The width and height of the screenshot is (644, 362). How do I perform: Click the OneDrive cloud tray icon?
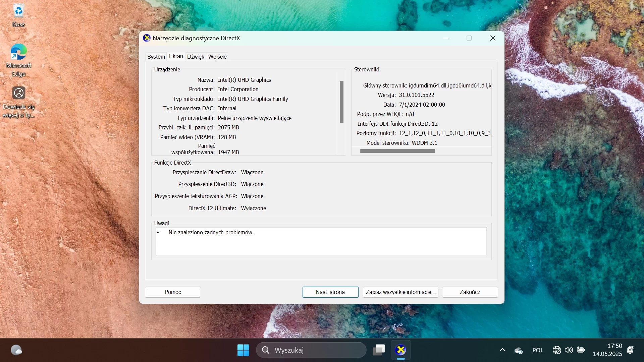point(519,351)
